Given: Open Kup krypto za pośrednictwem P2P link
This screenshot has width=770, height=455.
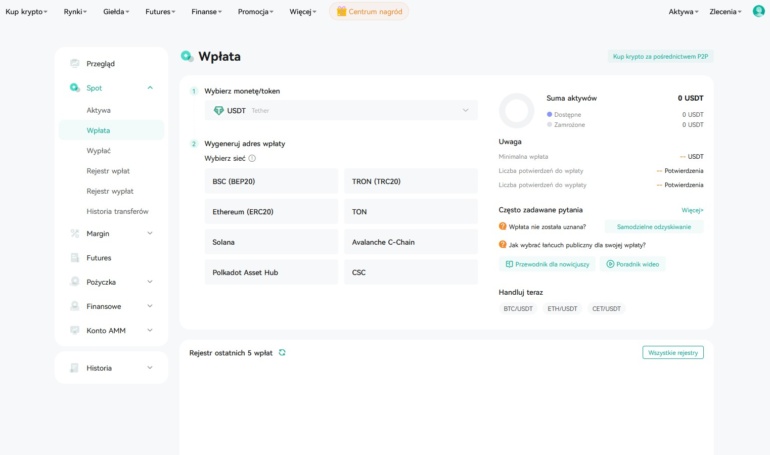Looking at the screenshot, I should [x=660, y=57].
